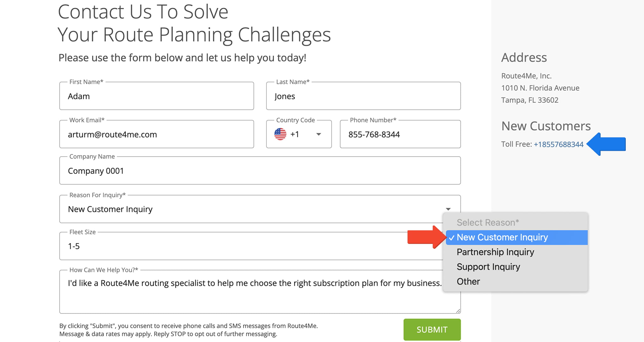Pick Support Inquiry in the dropdown

pos(488,267)
